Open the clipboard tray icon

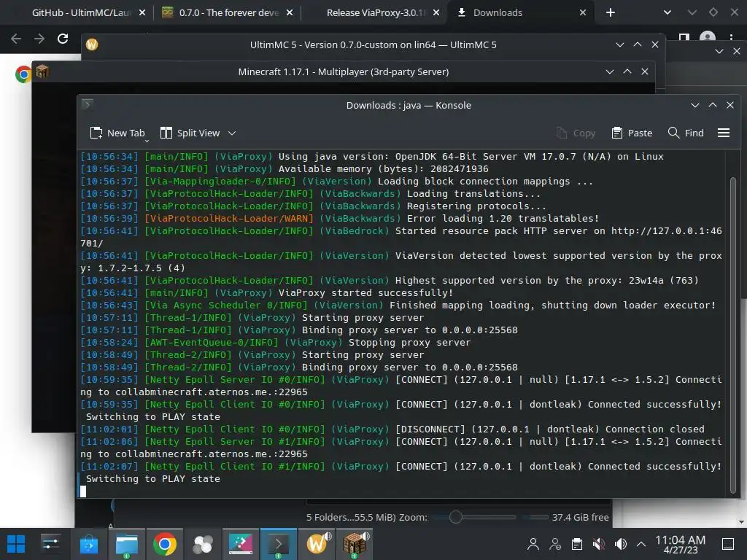pos(577,544)
